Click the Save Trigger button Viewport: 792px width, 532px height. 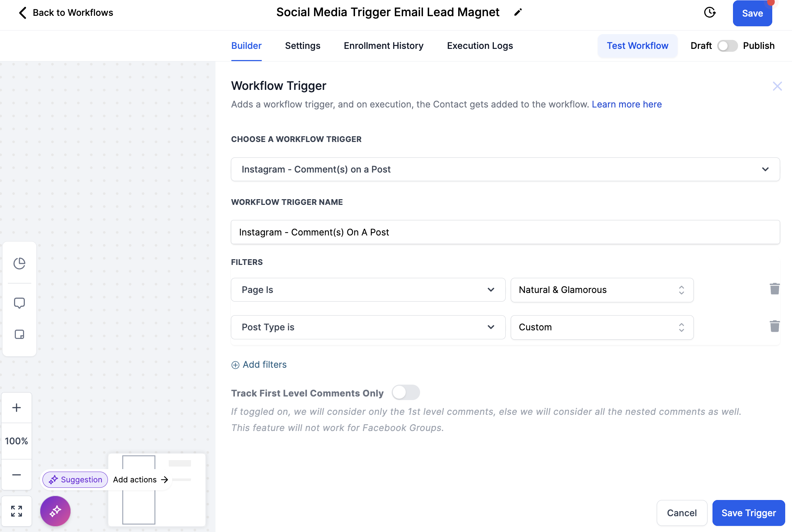(x=748, y=513)
